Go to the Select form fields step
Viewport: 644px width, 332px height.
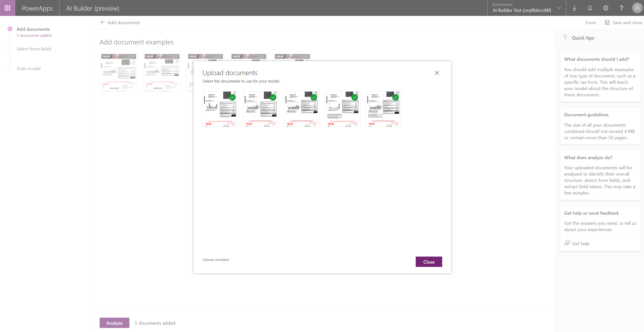click(34, 49)
